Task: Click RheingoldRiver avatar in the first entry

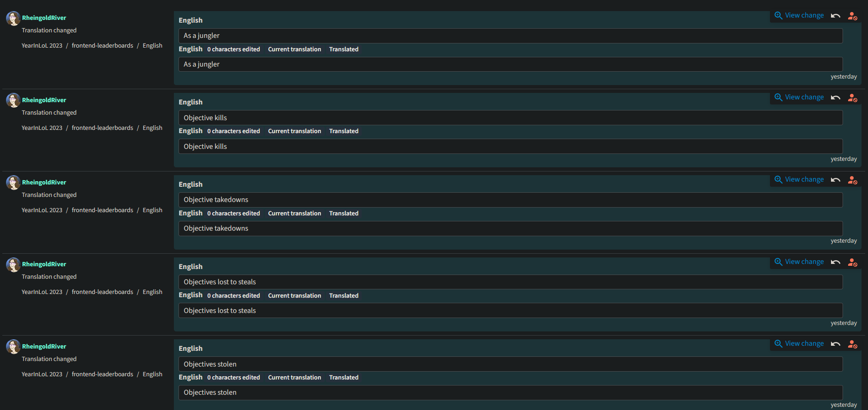Action: click(x=13, y=18)
